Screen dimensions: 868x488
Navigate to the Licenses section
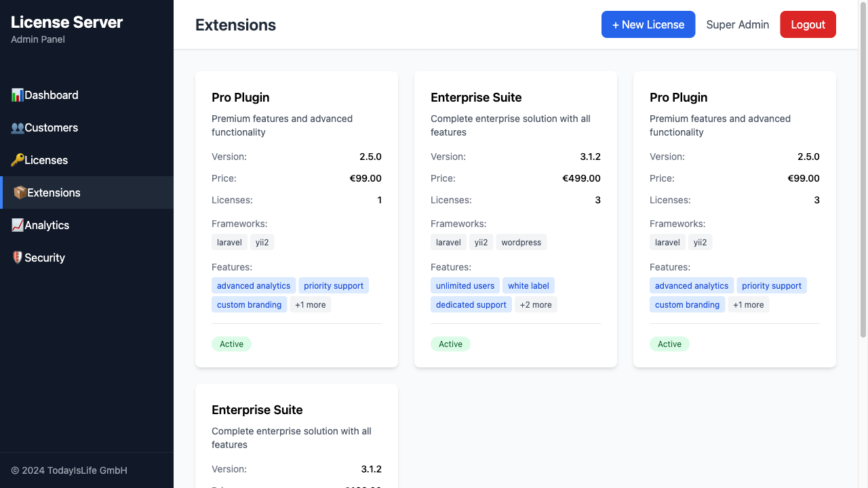pyautogui.click(x=45, y=160)
